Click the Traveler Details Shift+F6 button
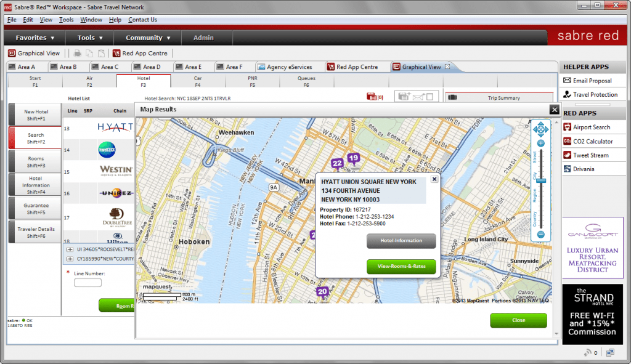This screenshot has height=364, width=631. point(35,232)
